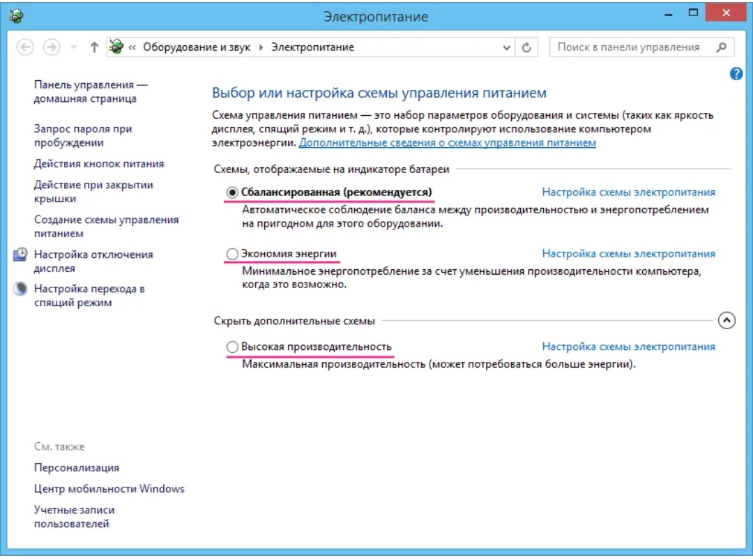The image size is (753, 560).
Task: Select Высокая производительность power plan
Action: click(x=232, y=347)
